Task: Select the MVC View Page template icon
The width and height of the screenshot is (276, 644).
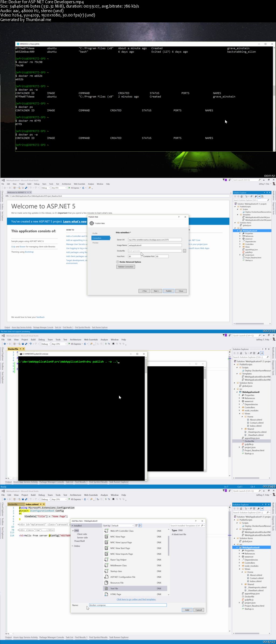Action: [x=106, y=537]
